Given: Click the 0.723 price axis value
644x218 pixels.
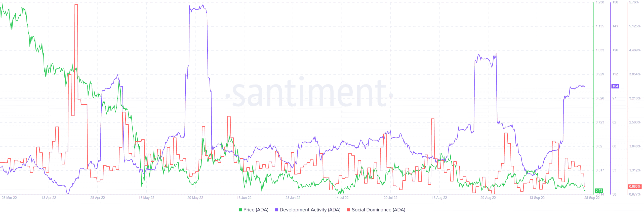Looking at the screenshot, I should [x=600, y=122].
